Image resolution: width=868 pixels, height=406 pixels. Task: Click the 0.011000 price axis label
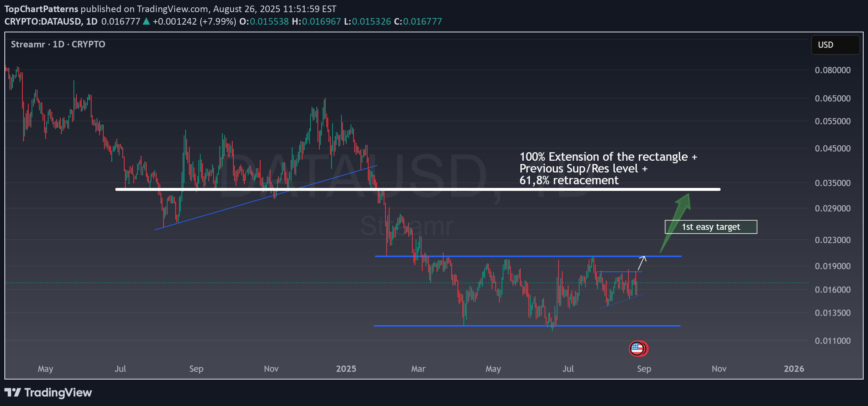(x=833, y=341)
